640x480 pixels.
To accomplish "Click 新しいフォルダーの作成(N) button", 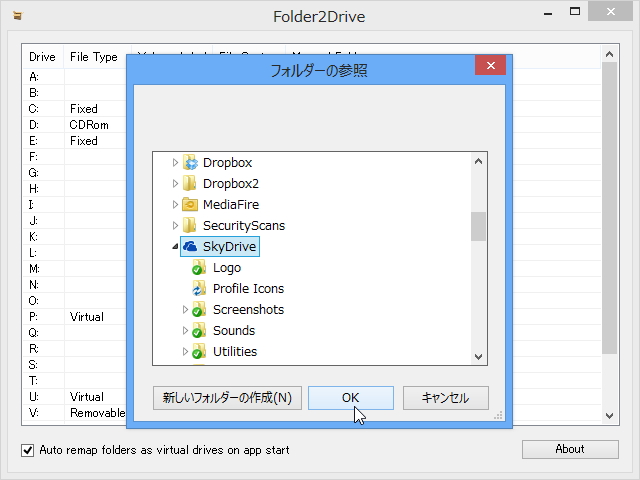I will tap(227, 398).
